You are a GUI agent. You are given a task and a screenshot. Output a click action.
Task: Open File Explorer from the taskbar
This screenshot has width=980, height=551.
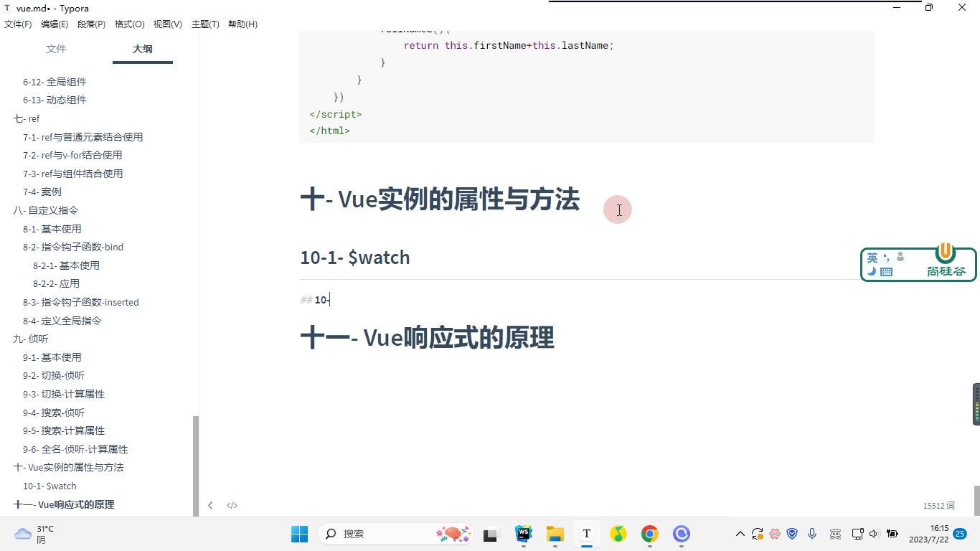pos(555,534)
